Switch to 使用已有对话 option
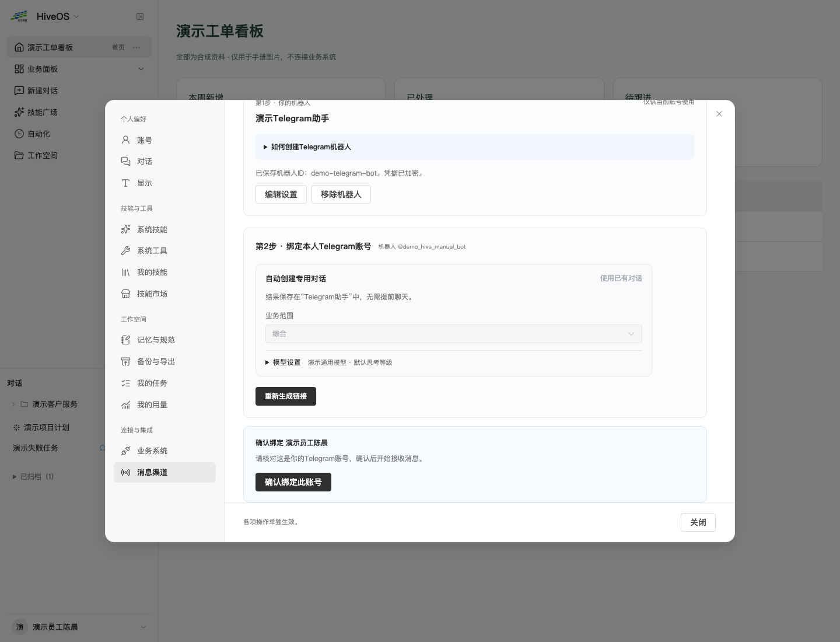Image resolution: width=840 pixels, height=642 pixels. tap(621, 278)
